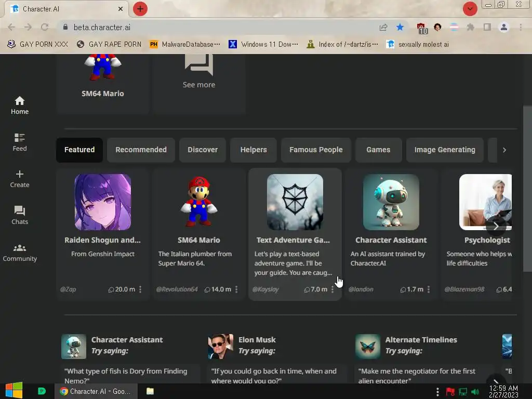Click the red tab search dropdown button
532x399 pixels.
(x=470, y=9)
